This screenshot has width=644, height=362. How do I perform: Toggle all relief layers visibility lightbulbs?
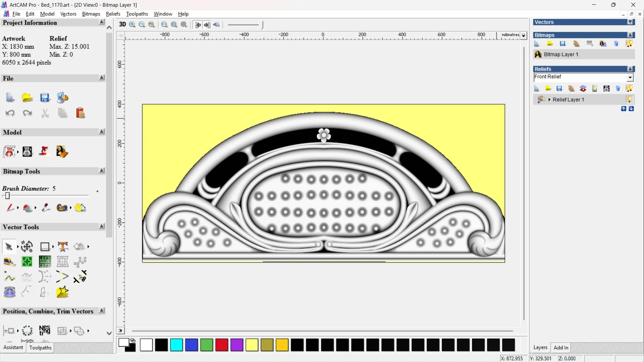coord(629,88)
